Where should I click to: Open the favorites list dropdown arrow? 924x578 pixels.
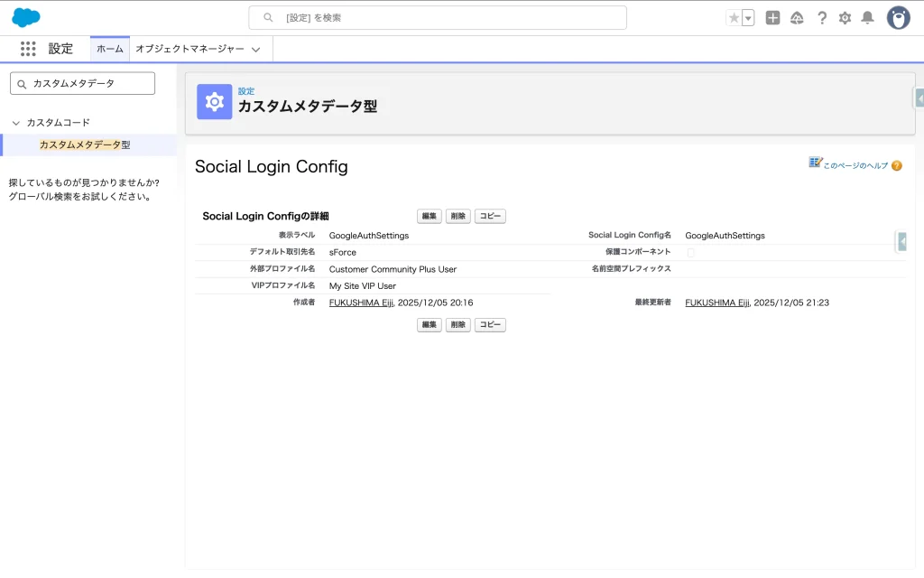(x=748, y=18)
